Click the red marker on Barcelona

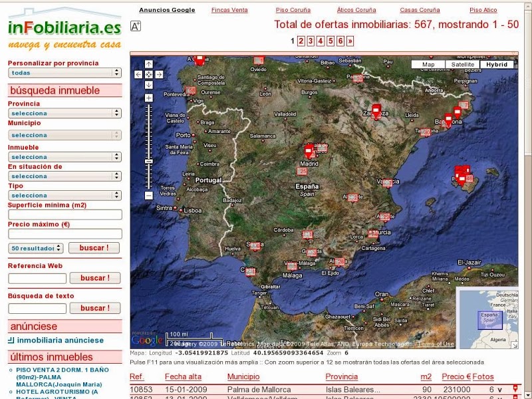tap(448, 120)
